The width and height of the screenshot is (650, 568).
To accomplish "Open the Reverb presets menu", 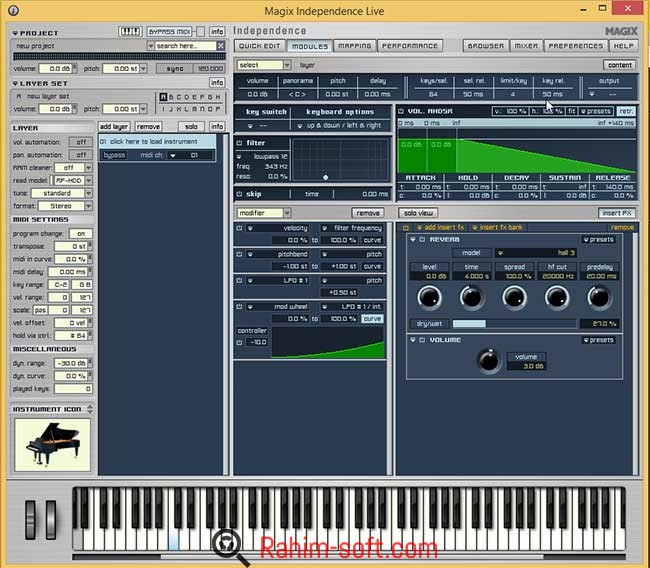I will point(598,240).
